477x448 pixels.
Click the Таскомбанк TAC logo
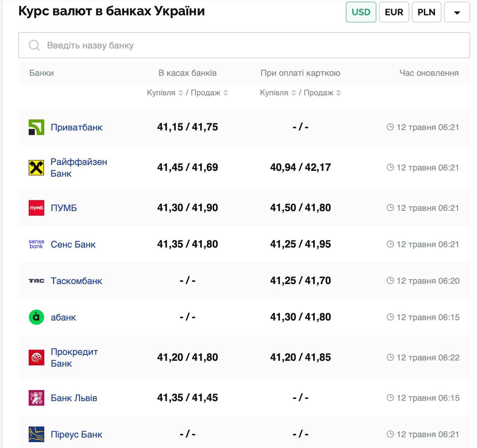[37, 281]
